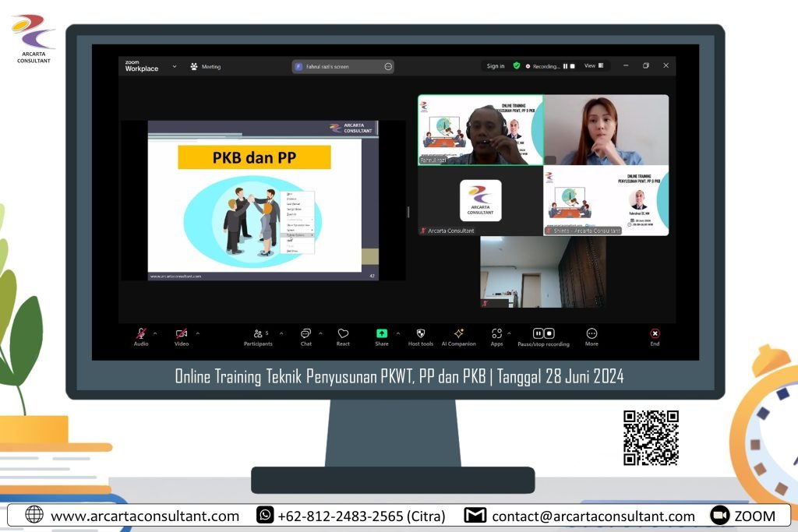Click the React heart icon
Viewport: 798px width, 532px height.
[x=343, y=333]
